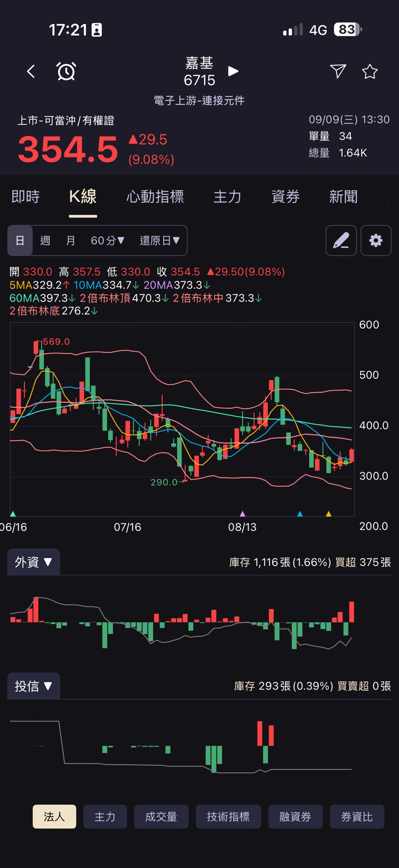Select the 法人 bottom button
This screenshot has height=868, width=399.
tap(54, 816)
